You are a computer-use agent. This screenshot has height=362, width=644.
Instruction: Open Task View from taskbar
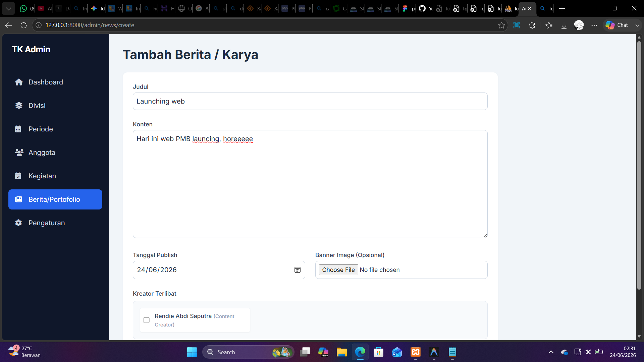click(305, 352)
